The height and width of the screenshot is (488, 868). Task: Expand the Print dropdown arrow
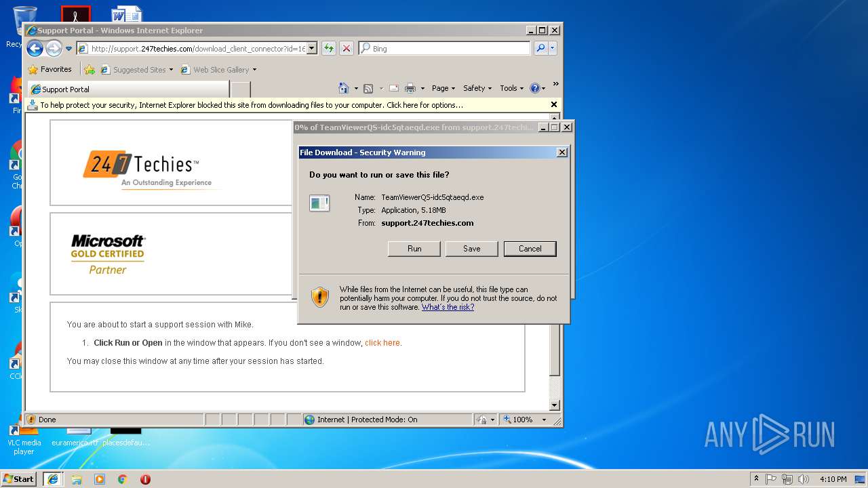point(422,88)
